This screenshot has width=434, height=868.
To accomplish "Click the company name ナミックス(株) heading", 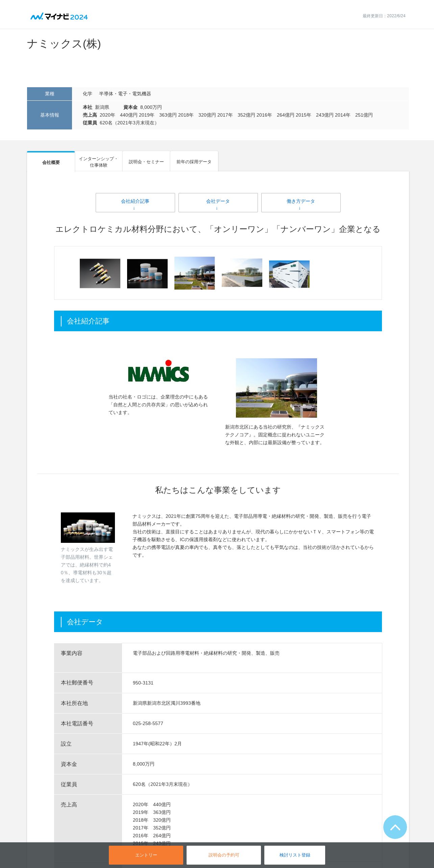I will pyautogui.click(x=64, y=44).
